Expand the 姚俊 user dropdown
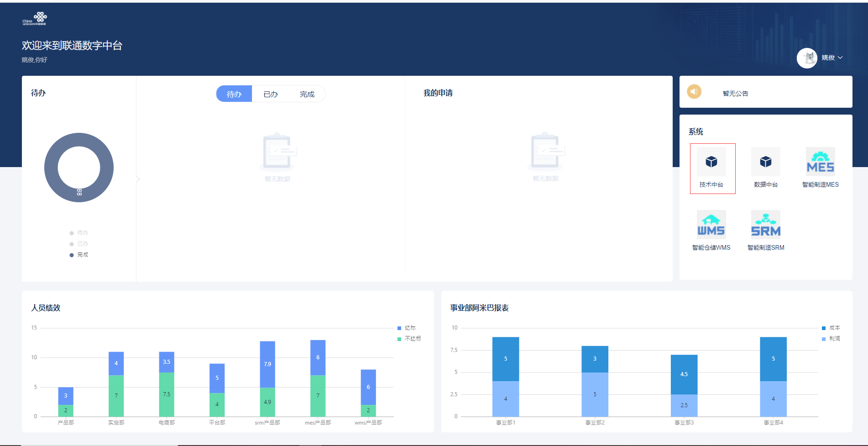 click(832, 58)
